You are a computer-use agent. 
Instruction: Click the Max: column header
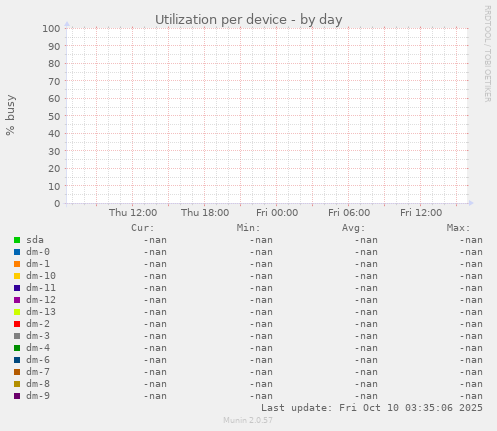click(458, 228)
